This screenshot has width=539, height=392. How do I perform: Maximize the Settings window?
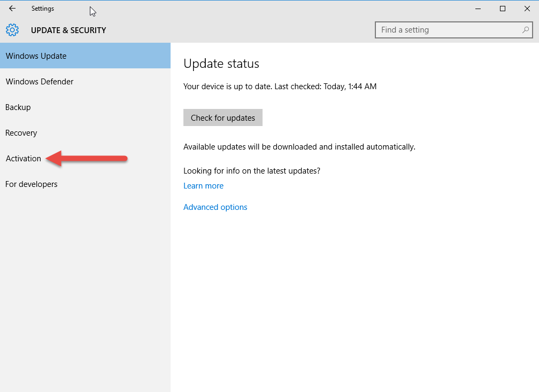pyautogui.click(x=503, y=9)
